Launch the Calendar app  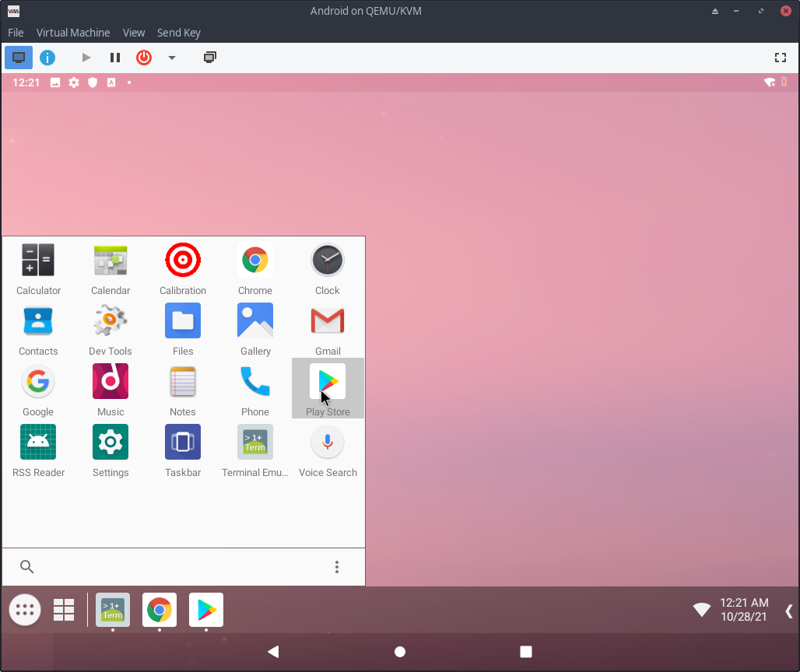pos(111,268)
